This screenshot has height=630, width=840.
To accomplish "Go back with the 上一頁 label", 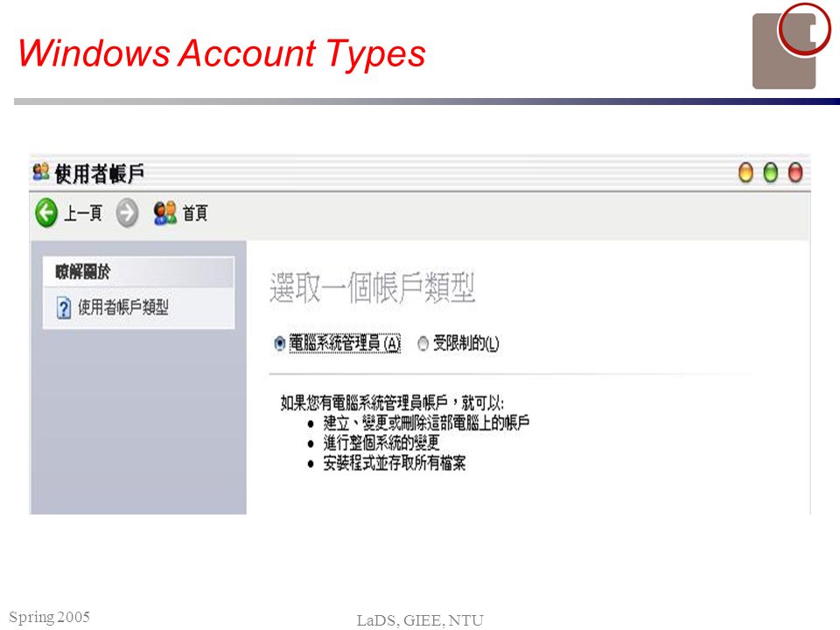I will (83, 213).
